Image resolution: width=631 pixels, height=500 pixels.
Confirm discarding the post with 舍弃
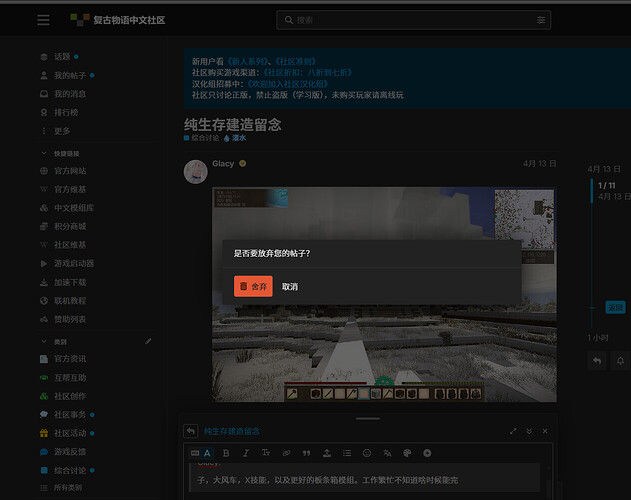pos(253,286)
